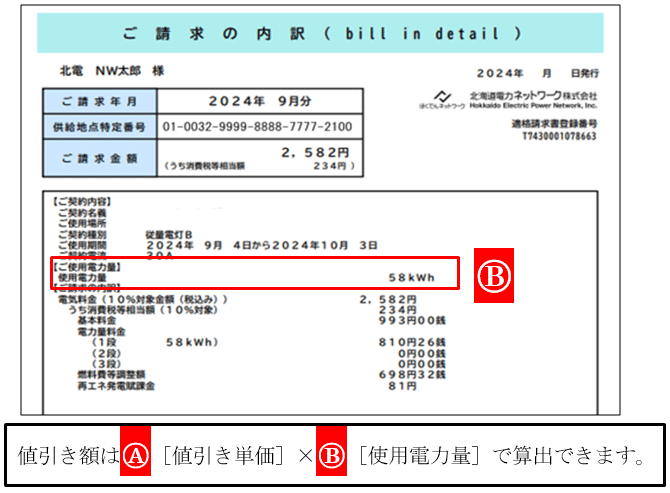Select the customer name '北電 NW太郎 様'
The width and height of the screenshot is (670, 493).
point(112,70)
